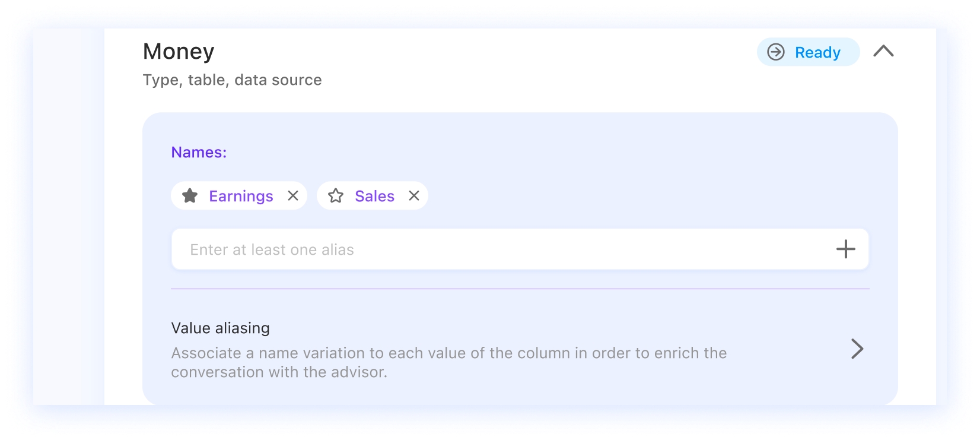Click the divider line above Value aliasing
This screenshot has width=980, height=443.
520,289
